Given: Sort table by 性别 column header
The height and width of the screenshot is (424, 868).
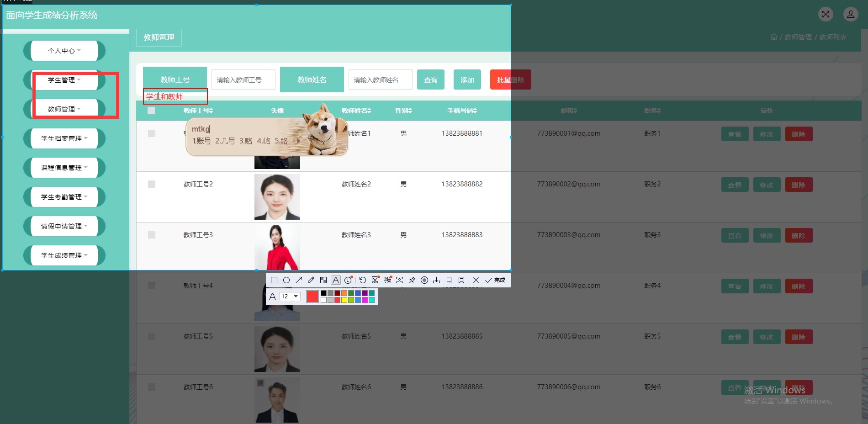Looking at the screenshot, I should (403, 111).
